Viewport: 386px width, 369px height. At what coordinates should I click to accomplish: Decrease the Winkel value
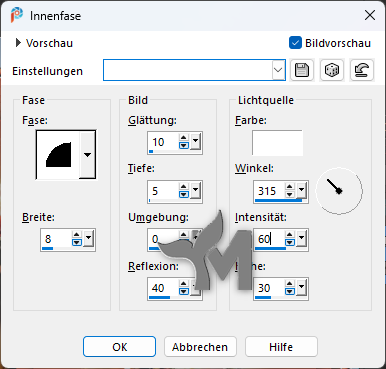click(290, 194)
